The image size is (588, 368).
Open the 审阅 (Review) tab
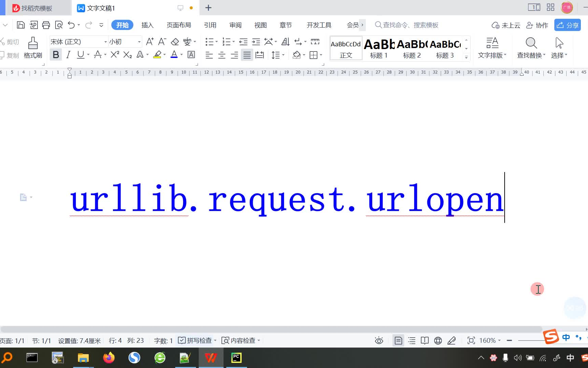click(x=235, y=25)
